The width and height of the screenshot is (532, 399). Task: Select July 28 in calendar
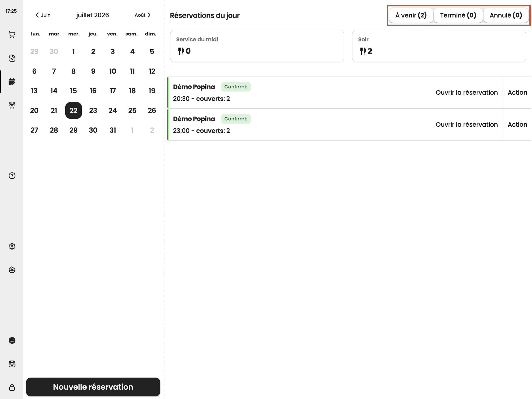pyautogui.click(x=54, y=130)
